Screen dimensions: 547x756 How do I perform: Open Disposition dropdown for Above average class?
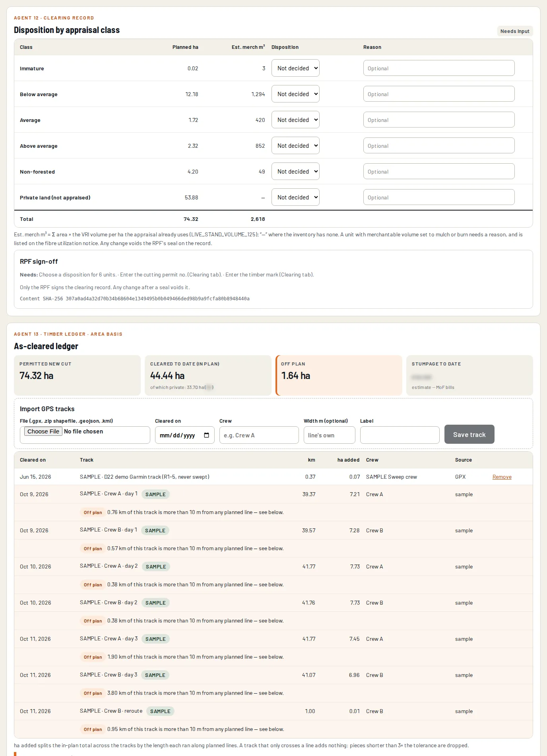tap(295, 145)
